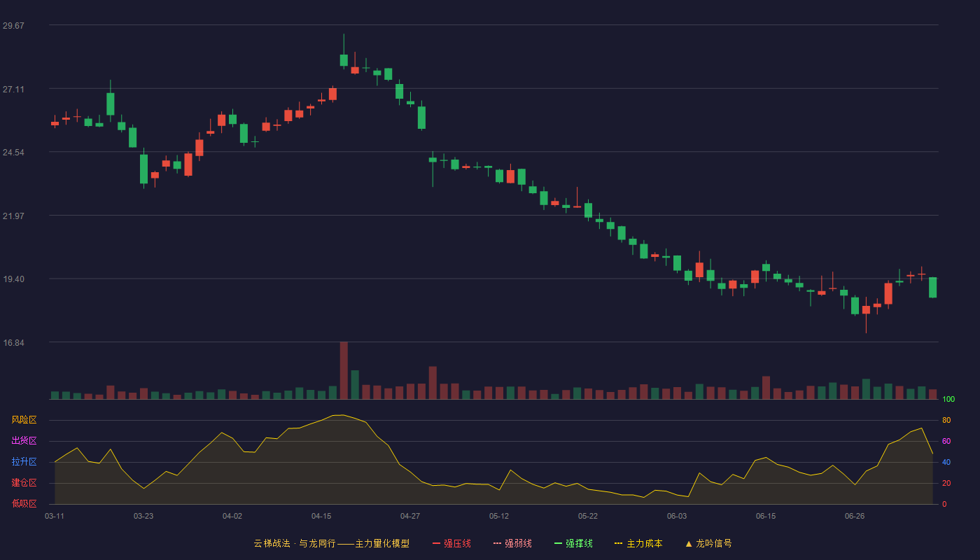
Task: Click the last green candlestick on the right
Action: (932, 287)
